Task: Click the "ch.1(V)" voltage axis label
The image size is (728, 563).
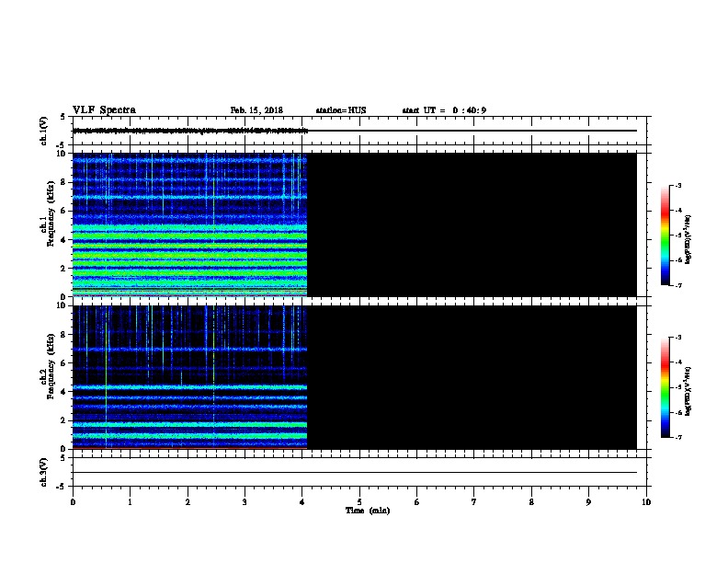Action: [x=43, y=131]
